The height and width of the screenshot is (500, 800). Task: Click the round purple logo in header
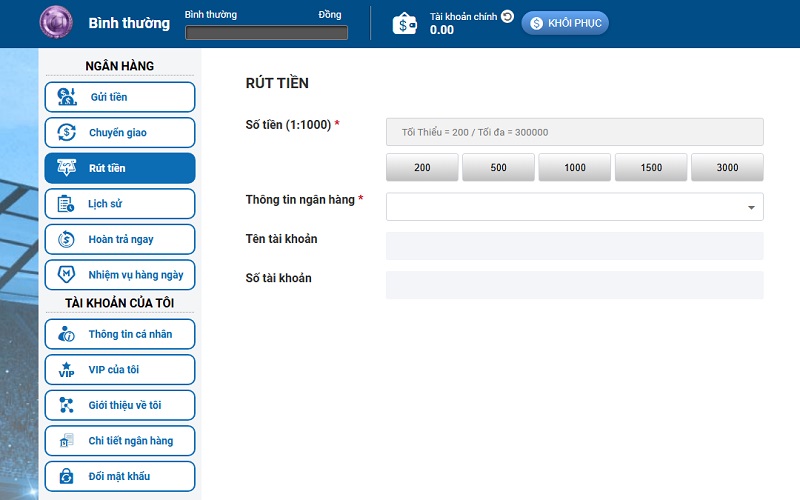pos(56,23)
